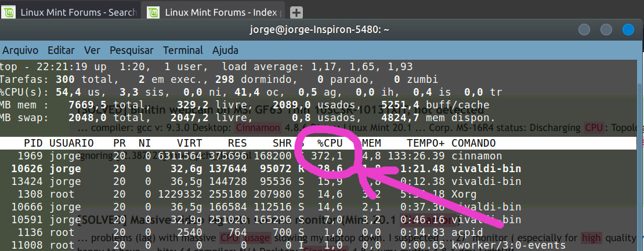Click the cinnamon process command
Screen dimensions: 644x251
(x=476, y=156)
